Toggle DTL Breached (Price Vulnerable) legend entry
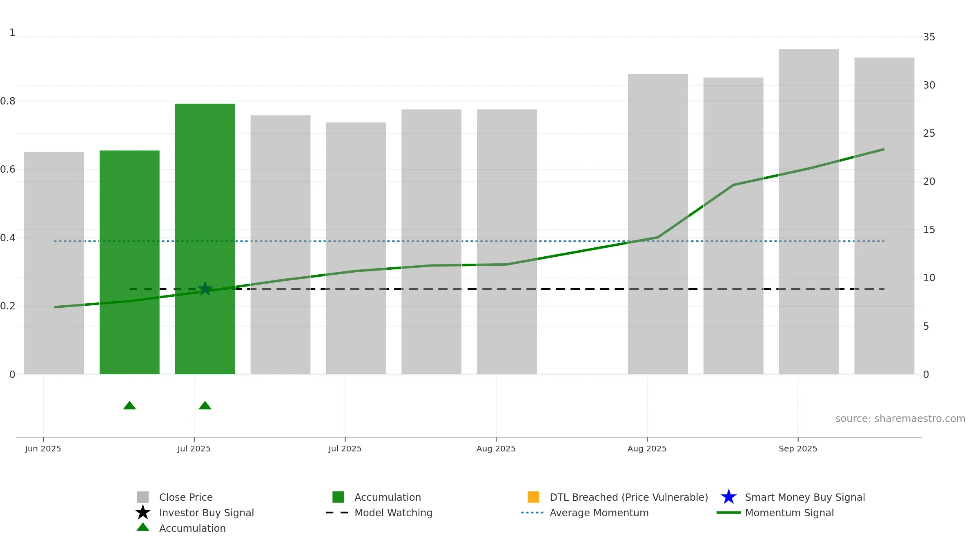Screen dimensions: 980x551 628,497
